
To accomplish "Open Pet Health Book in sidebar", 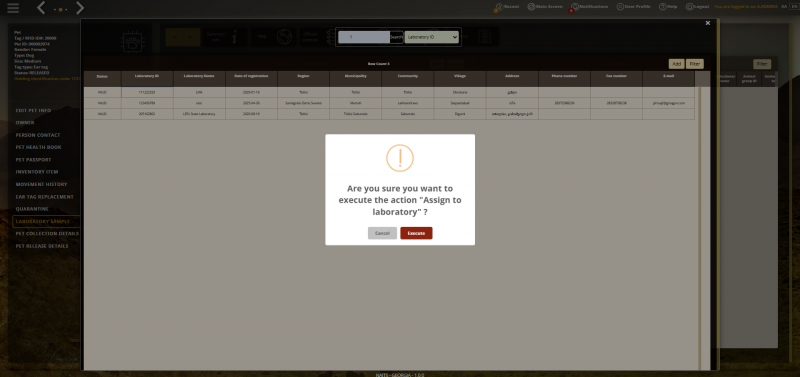I will (x=38, y=147).
